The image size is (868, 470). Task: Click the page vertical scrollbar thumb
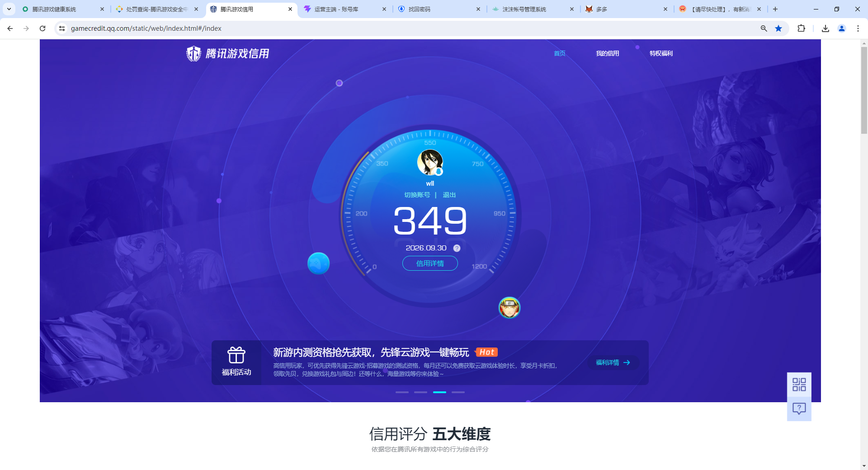click(x=864, y=90)
